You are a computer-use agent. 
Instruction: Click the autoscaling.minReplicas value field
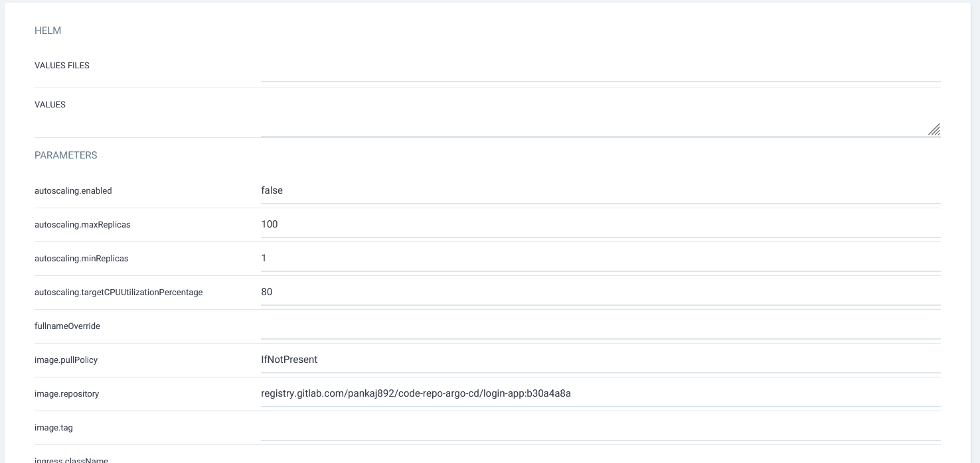pyautogui.click(x=600, y=259)
